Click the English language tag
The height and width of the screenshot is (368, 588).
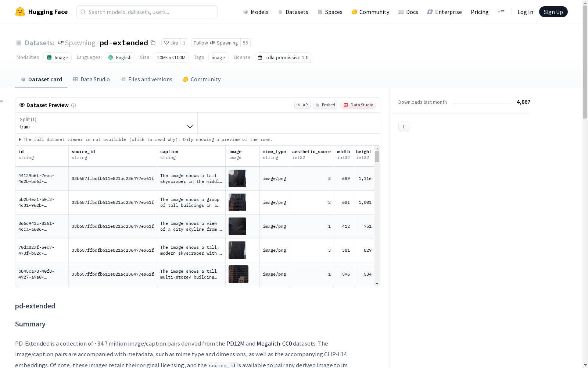pos(120,57)
